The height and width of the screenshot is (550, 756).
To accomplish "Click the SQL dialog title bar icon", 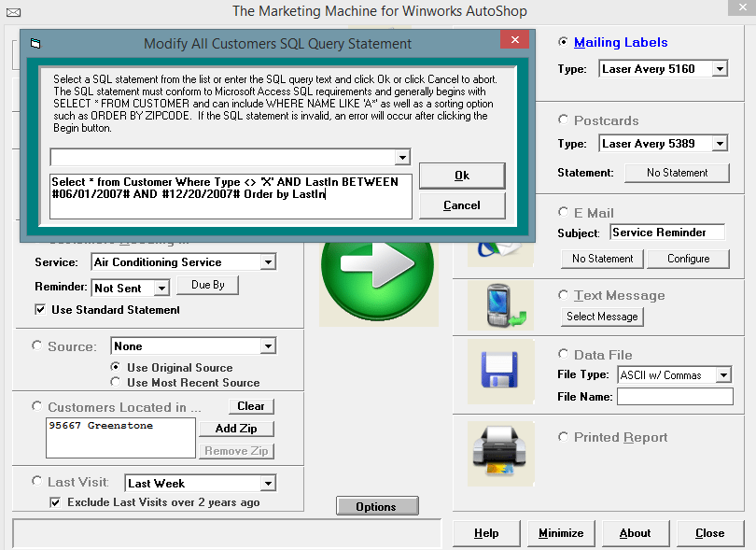I will point(35,44).
